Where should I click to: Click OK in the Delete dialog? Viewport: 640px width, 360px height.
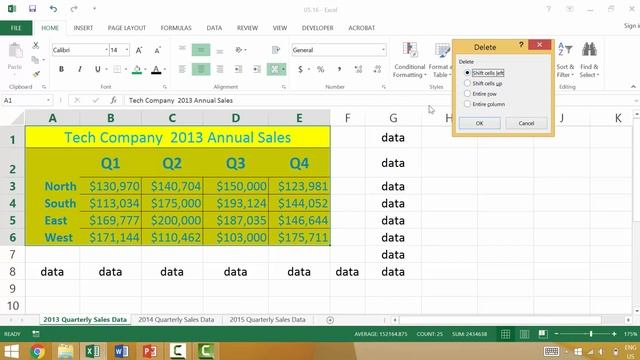[x=480, y=123]
